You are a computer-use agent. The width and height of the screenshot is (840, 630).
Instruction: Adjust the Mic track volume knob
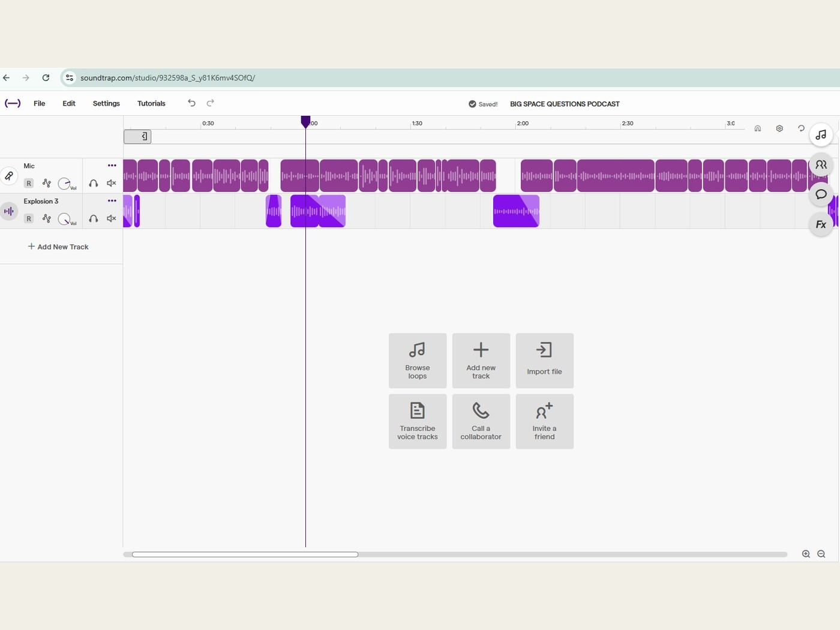pos(64,183)
